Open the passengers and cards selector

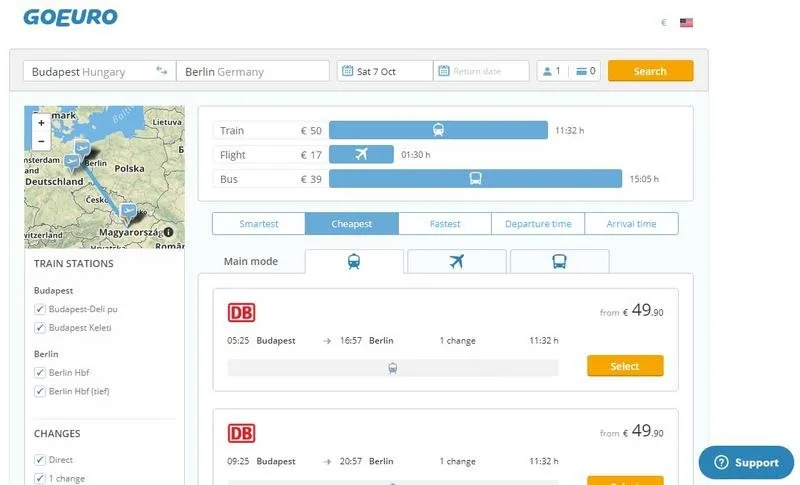tap(569, 71)
